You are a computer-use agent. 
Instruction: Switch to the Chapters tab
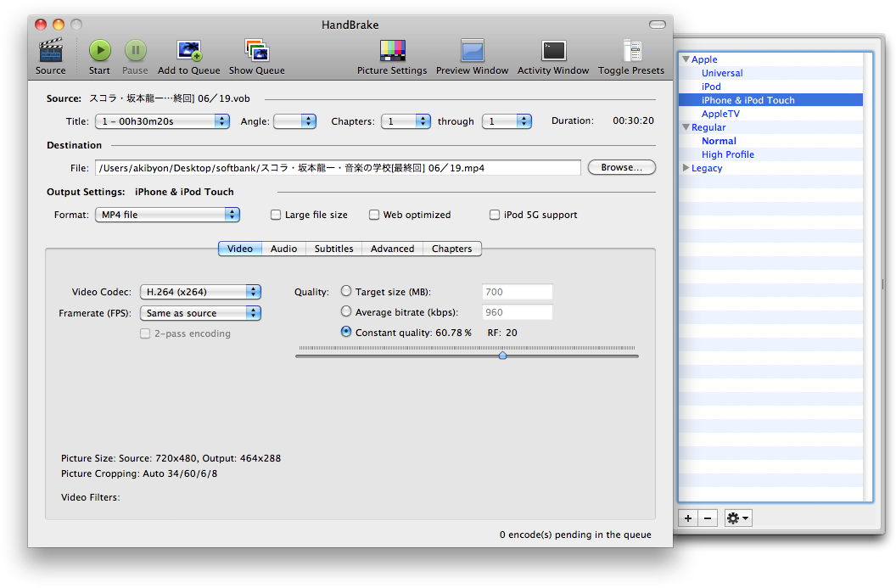[x=452, y=249]
